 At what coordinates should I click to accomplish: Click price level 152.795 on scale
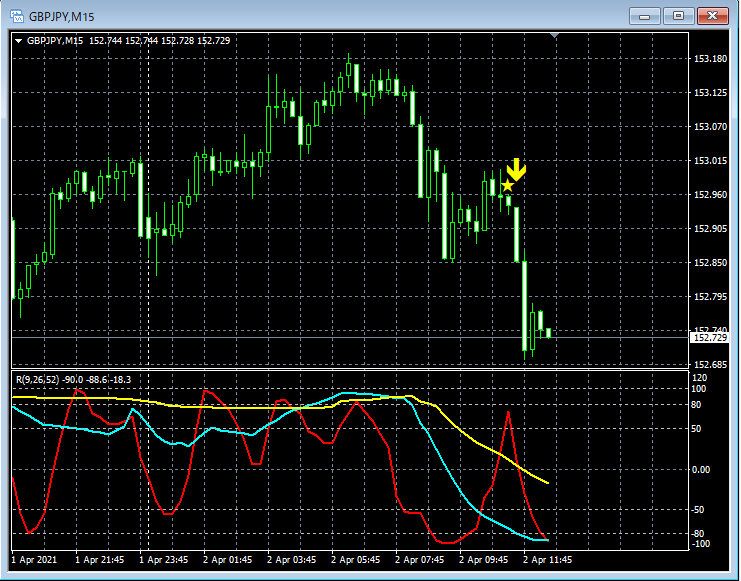[710, 296]
